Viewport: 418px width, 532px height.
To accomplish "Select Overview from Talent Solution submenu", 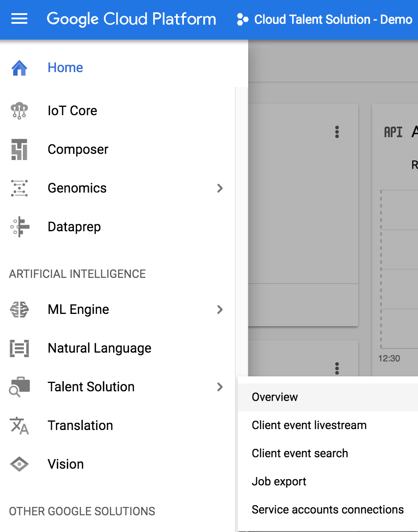I will coord(275,397).
